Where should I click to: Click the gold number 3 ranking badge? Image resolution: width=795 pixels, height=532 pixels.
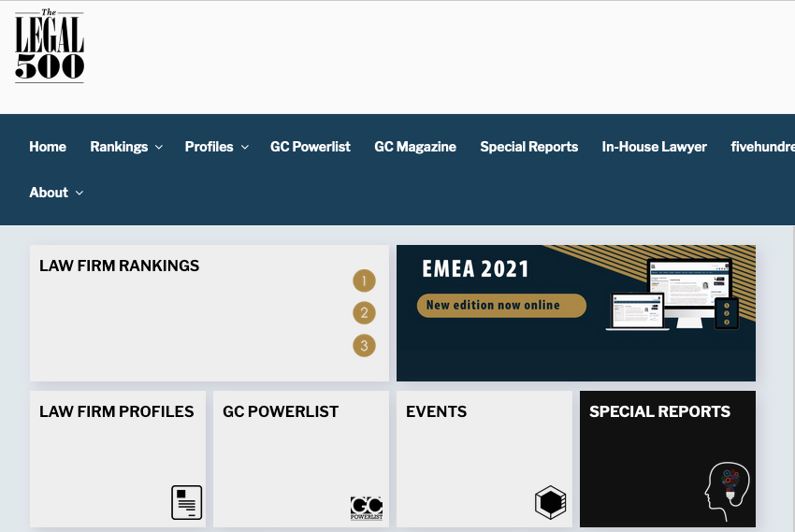click(364, 346)
